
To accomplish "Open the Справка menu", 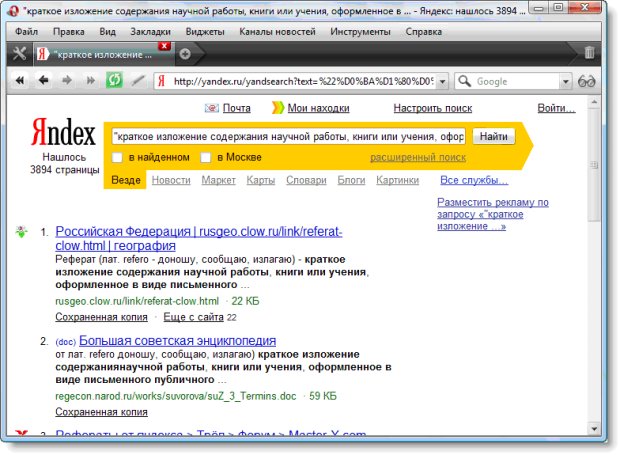I will 423,32.
